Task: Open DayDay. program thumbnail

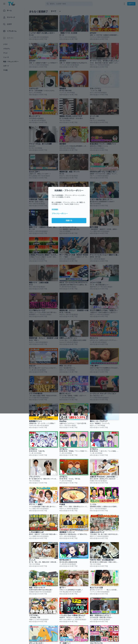Action: (74, 412)
